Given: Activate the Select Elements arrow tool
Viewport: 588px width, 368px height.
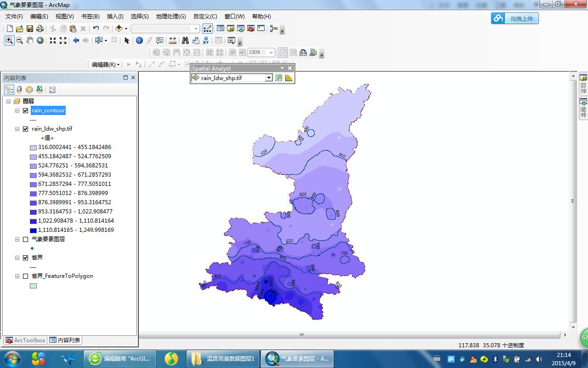Looking at the screenshot, I should [x=127, y=40].
